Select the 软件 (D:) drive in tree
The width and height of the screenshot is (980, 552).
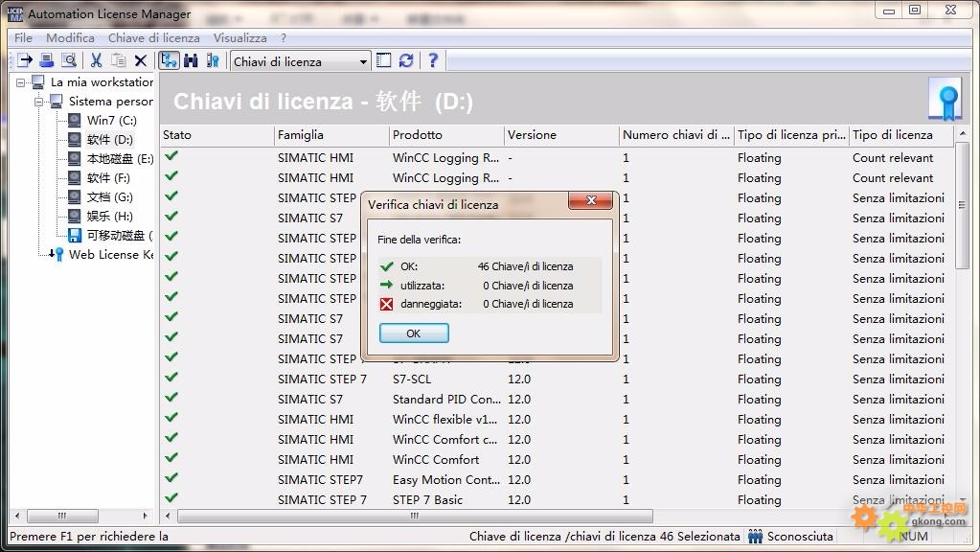pos(110,139)
